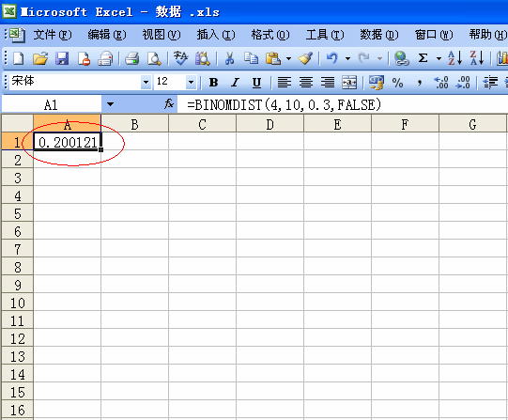Open the 数据(D) menu

(x=379, y=35)
